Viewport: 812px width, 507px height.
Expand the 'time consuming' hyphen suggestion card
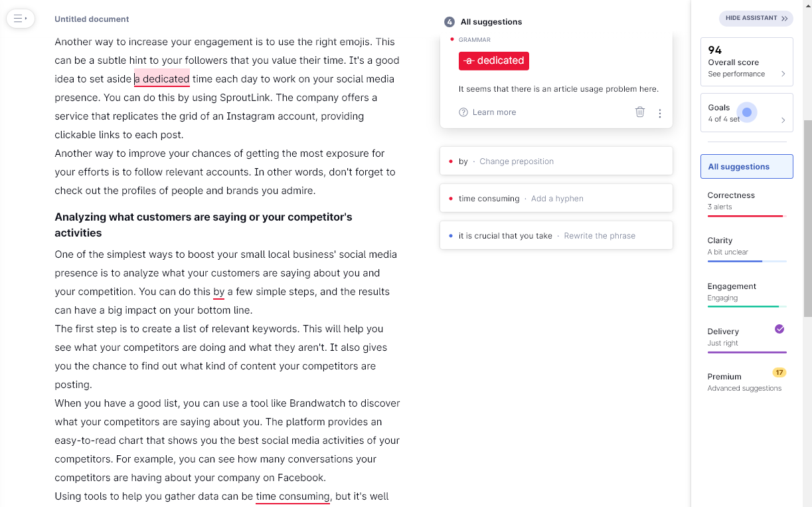(x=556, y=197)
